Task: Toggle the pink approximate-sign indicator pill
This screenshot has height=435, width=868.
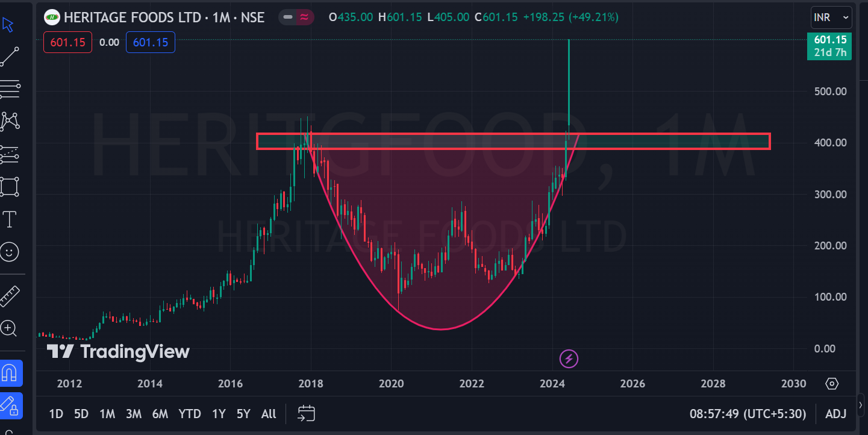Action: click(304, 17)
